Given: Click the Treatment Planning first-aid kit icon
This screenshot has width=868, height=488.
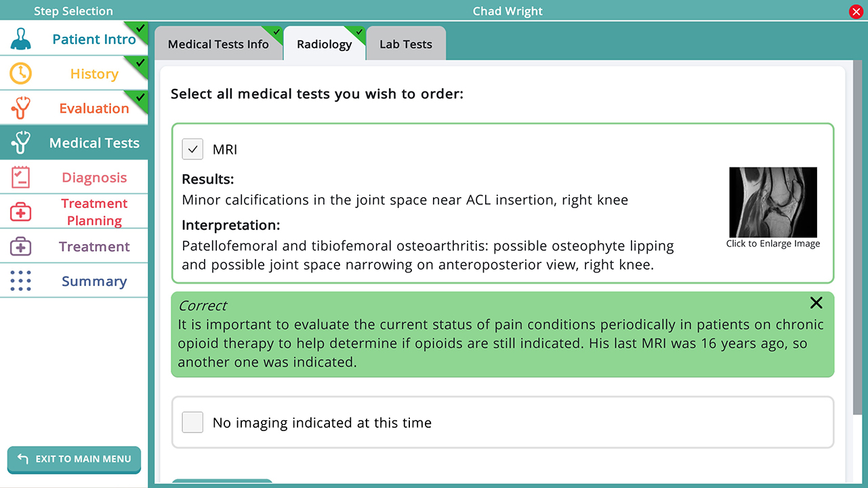Looking at the screenshot, I should click(21, 212).
